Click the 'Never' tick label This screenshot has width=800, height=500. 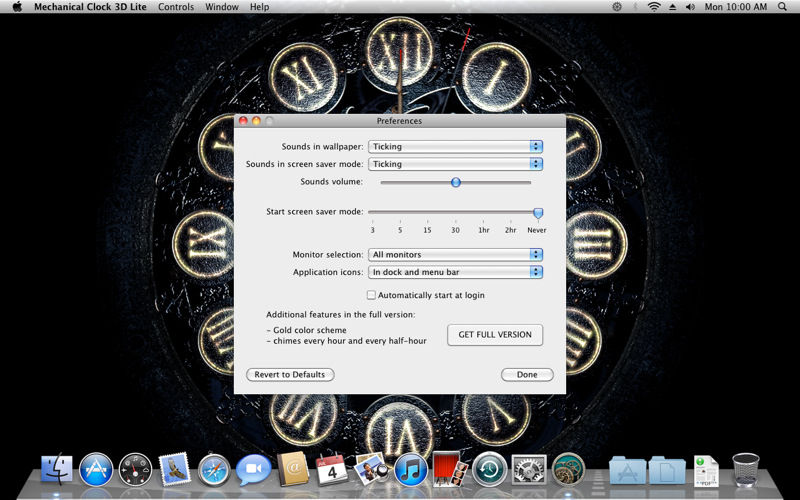pos(537,230)
